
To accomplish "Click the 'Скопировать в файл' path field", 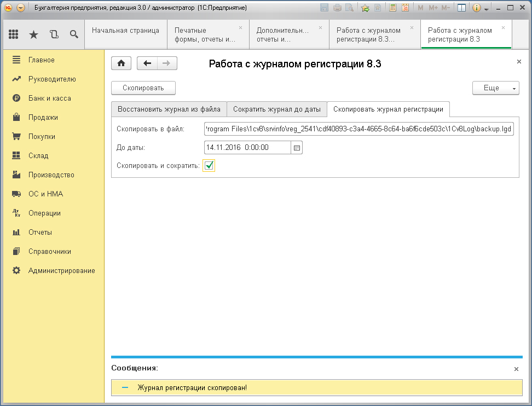I will [359, 129].
